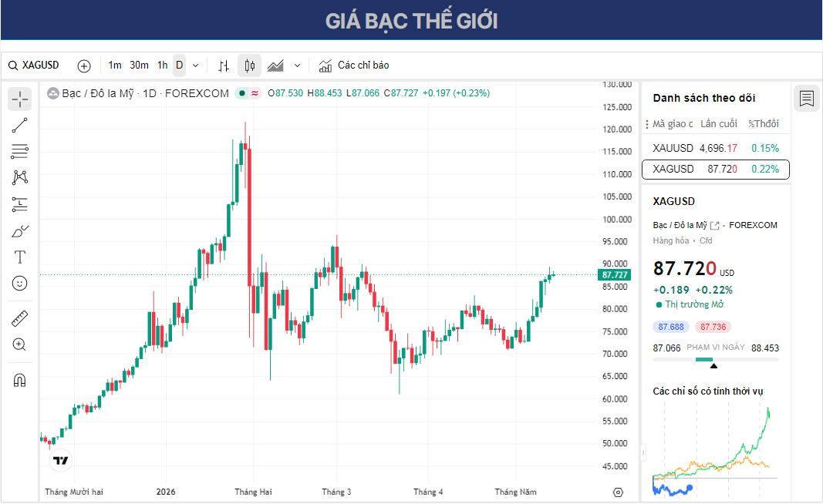
Task: Sort by Lần cuối column
Action: coord(719,124)
